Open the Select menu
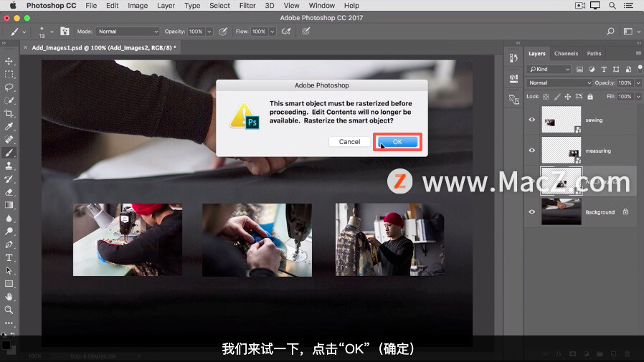The image size is (644, 362). pos(219,6)
